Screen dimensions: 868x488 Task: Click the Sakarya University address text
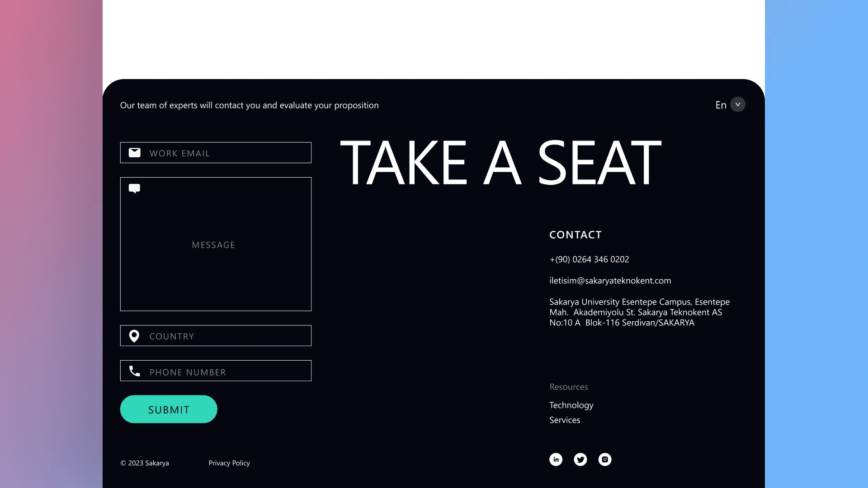639,312
